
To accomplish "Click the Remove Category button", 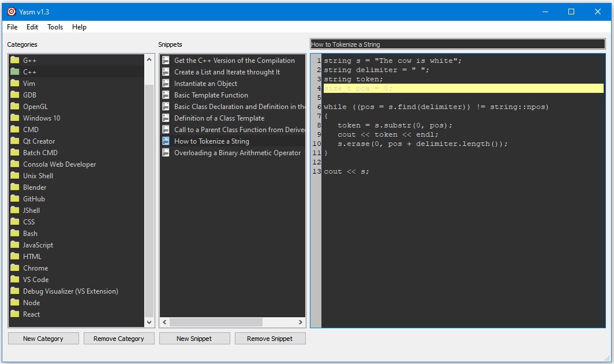I will point(119,339).
